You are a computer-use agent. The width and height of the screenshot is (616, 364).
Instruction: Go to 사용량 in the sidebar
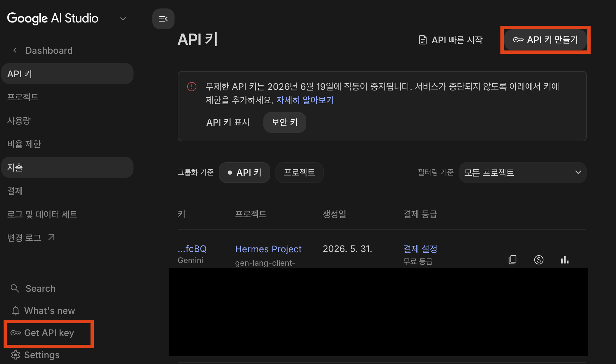coord(67,120)
